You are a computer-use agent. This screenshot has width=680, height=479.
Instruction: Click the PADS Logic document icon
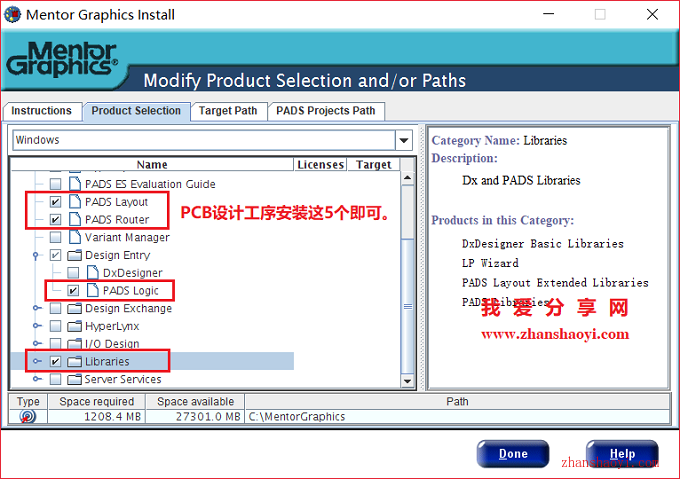point(93,290)
